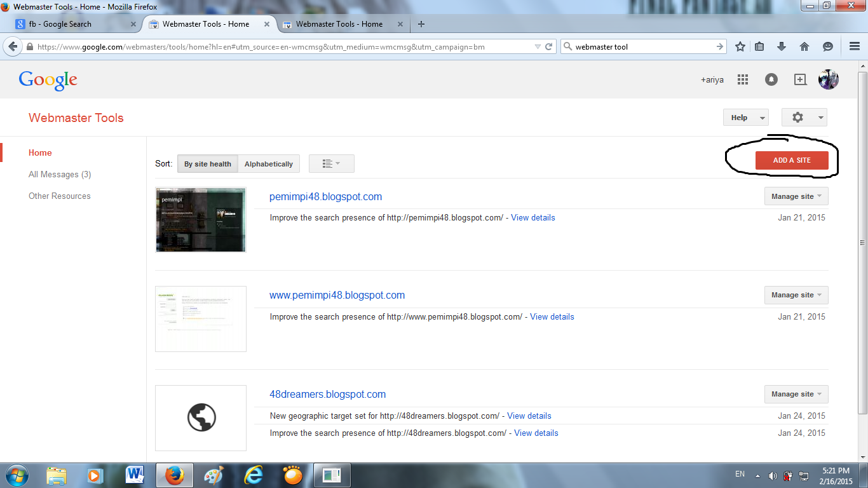Open the bookmarks list icon
The width and height of the screenshot is (868, 488).
(759, 46)
